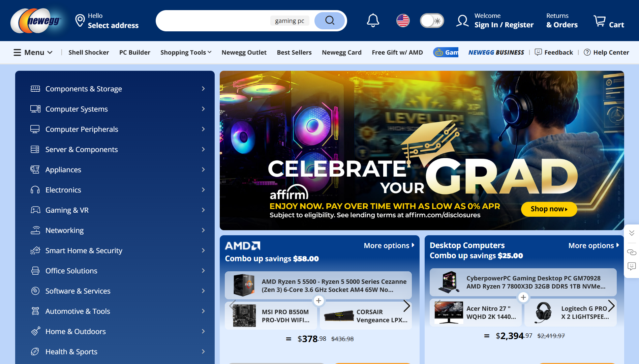The height and width of the screenshot is (364, 639).
Task: Expand Networking chevron arrow
Action: click(203, 230)
